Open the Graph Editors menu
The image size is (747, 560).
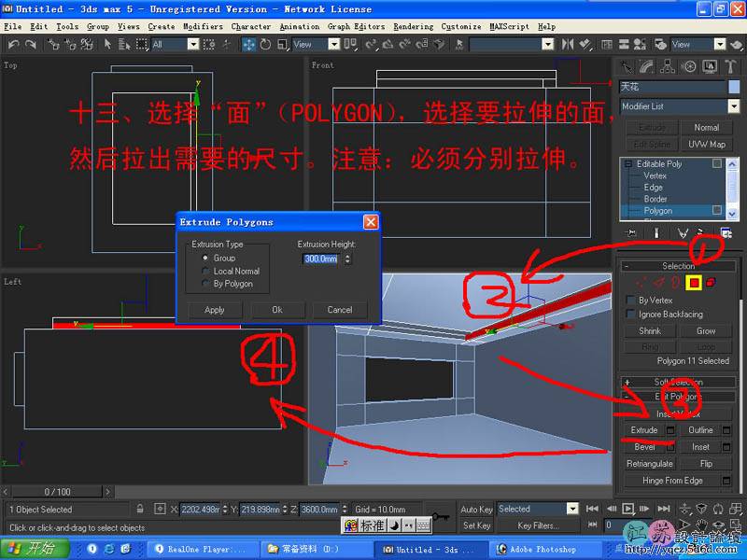[356, 27]
